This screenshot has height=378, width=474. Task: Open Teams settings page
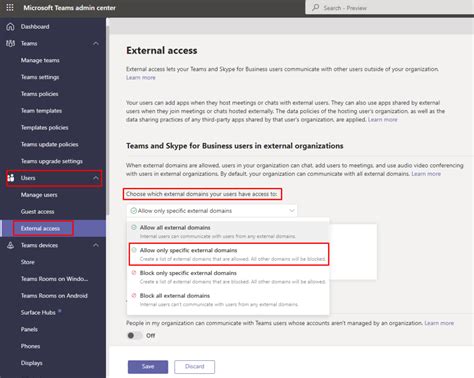tap(40, 77)
